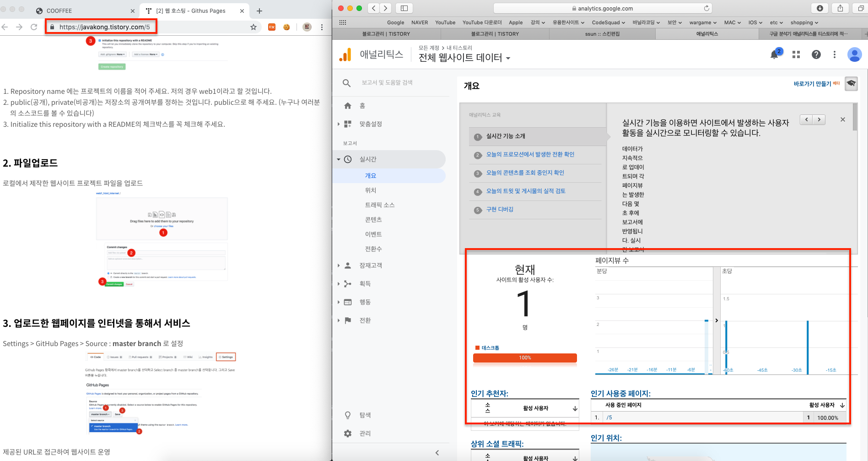Open shopping bookmarks folder dropdown
Viewport: 868px width, 461px height.
pyautogui.click(x=804, y=22)
